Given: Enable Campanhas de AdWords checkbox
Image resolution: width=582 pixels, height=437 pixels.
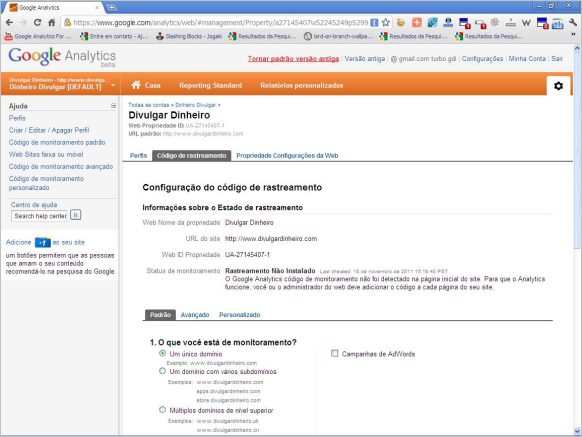Looking at the screenshot, I should pos(334,353).
